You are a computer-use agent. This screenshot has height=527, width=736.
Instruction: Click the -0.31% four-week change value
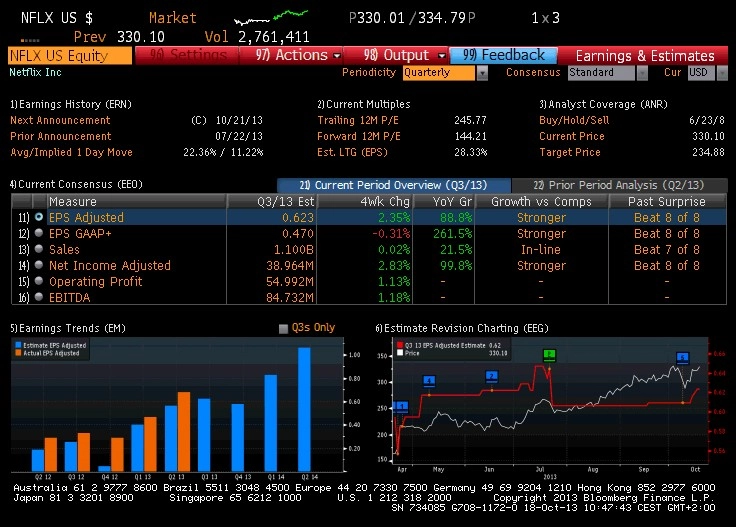point(391,233)
